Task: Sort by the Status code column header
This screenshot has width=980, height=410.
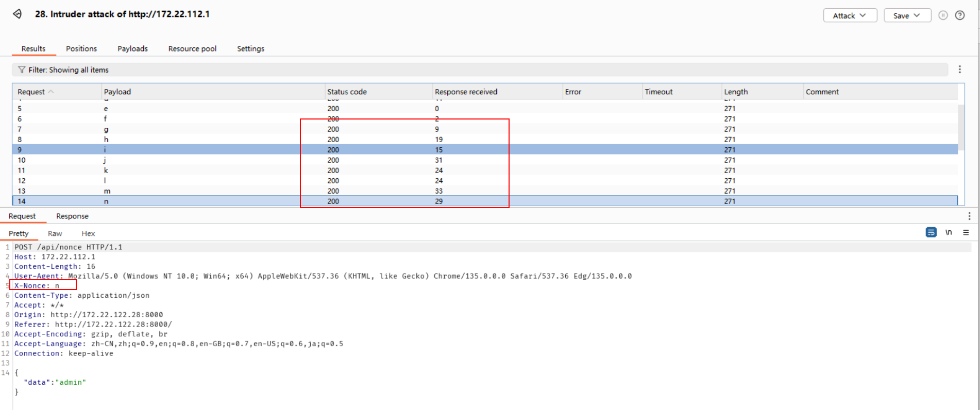Action: tap(378, 92)
